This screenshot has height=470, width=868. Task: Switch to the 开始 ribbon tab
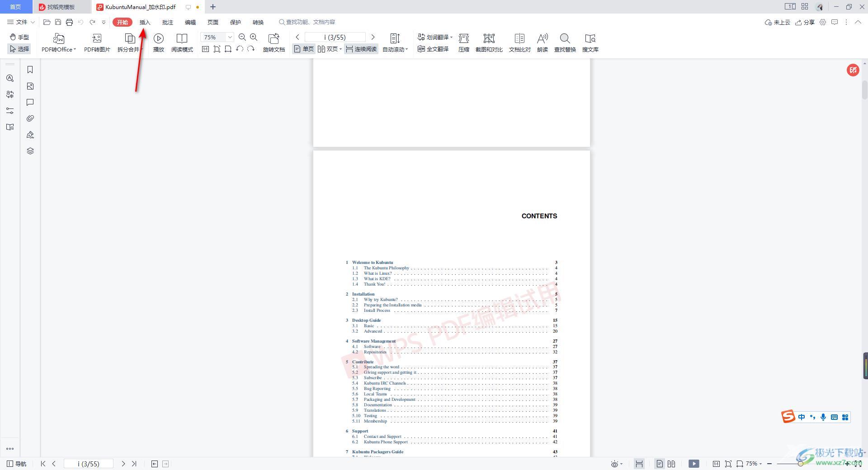click(x=123, y=22)
